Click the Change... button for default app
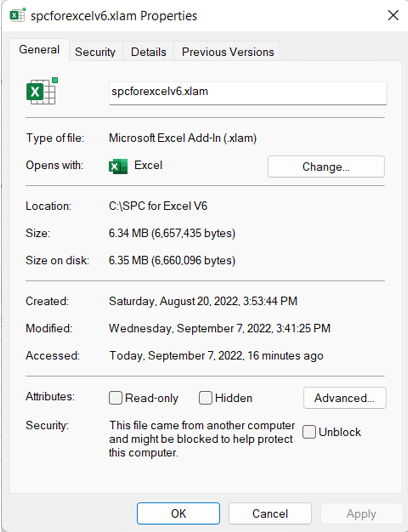Viewport: 408px width, 532px height. [326, 167]
